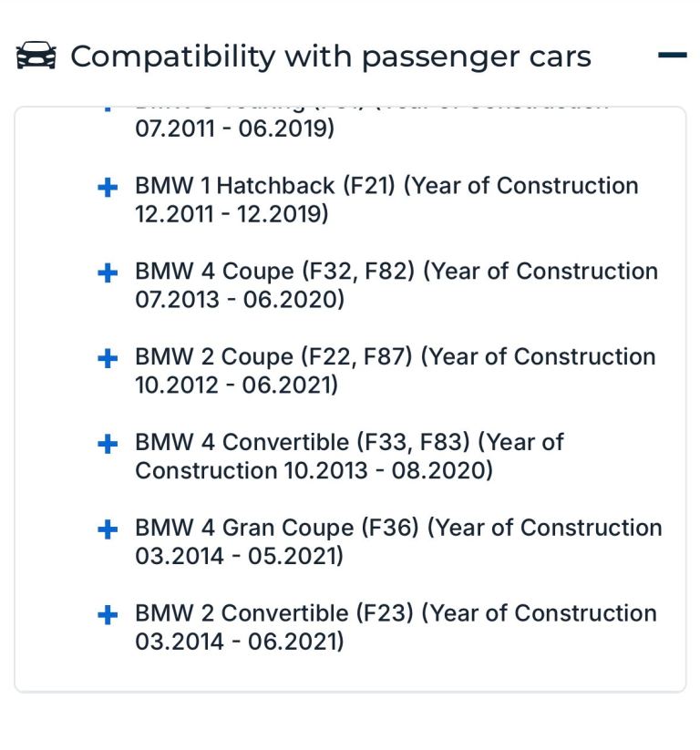Open BMW 4 Gran Coupe (F36) entry text
This screenshot has width=700, height=750.
(398, 541)
